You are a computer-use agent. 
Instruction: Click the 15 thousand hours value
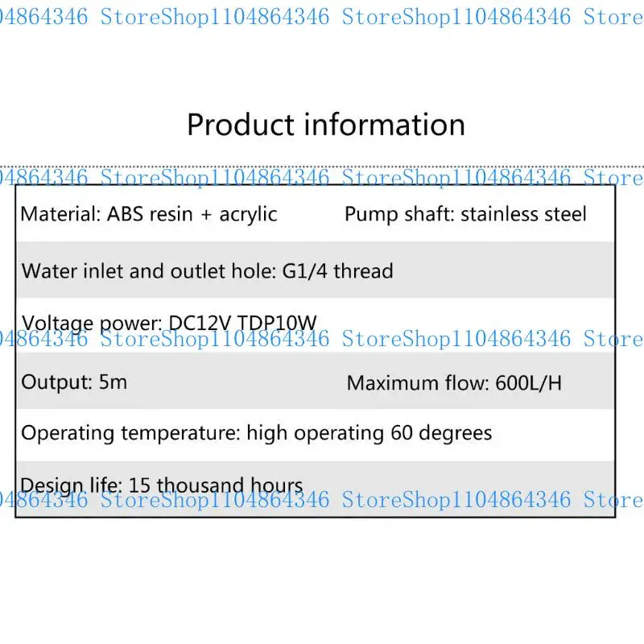tap(216, 485)
